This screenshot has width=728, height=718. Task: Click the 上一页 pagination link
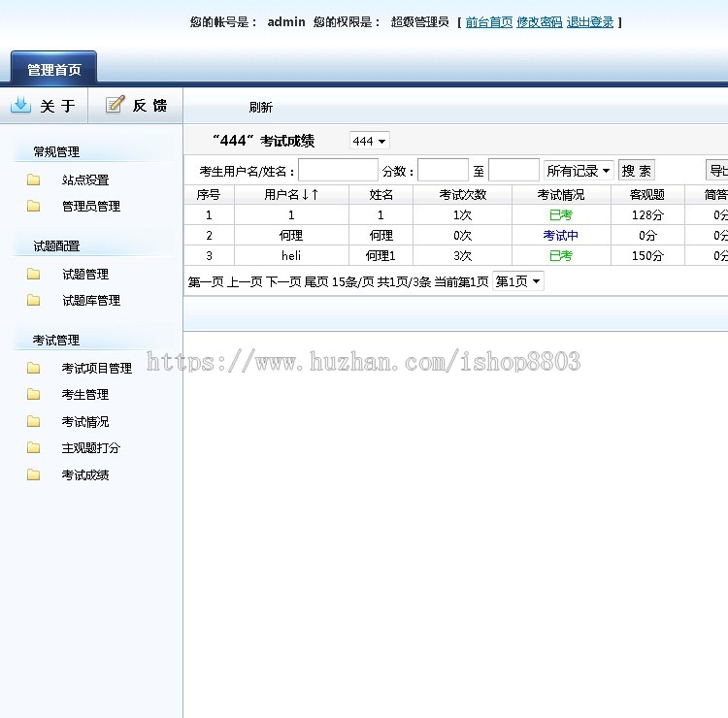(245, 282)
